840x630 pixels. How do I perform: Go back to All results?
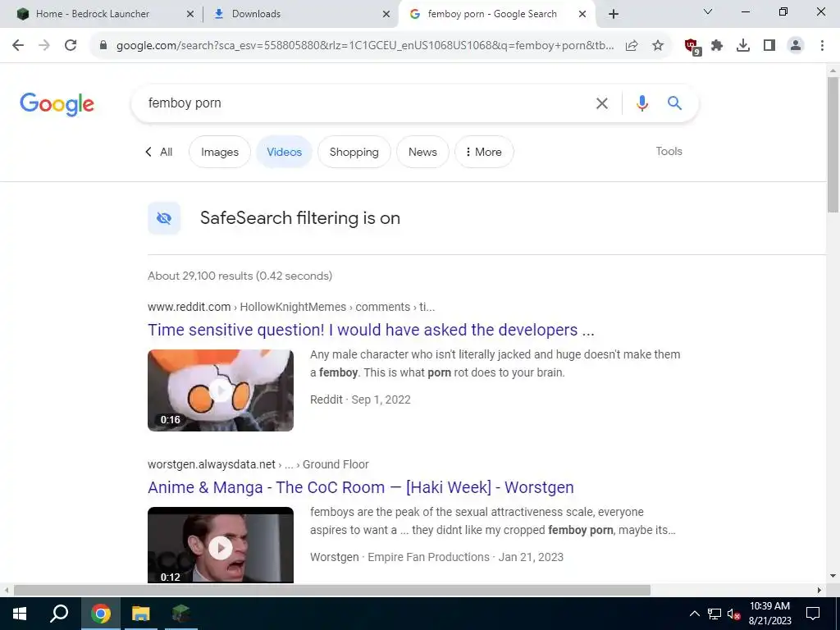(158, 152)
